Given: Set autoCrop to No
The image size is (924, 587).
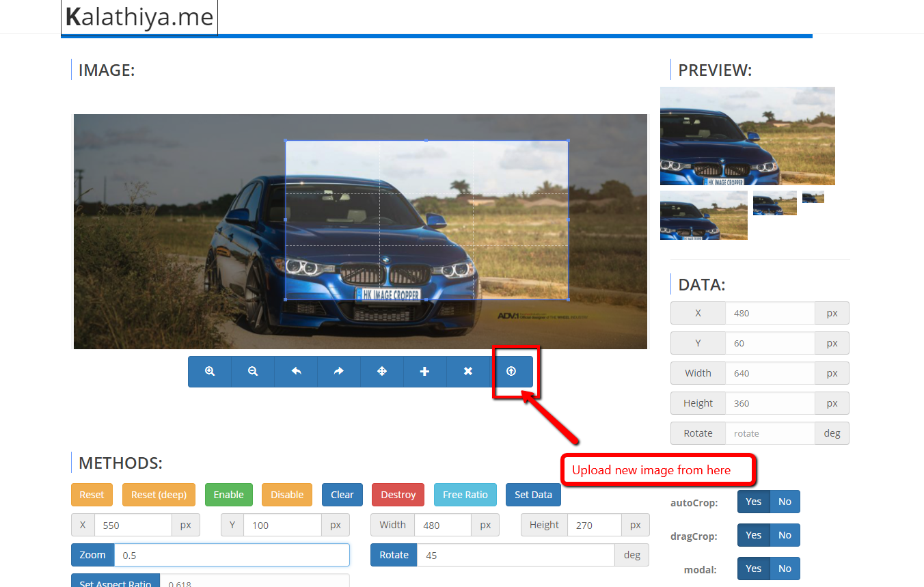Looking at the screenshot, I should point(785,502).
